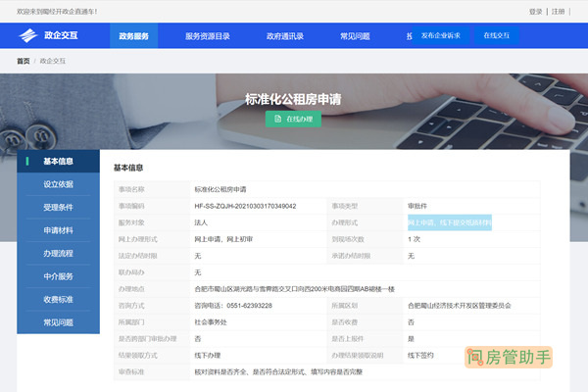
Task: Click the 发布企业诉求 button
Action: coord(440,35)
